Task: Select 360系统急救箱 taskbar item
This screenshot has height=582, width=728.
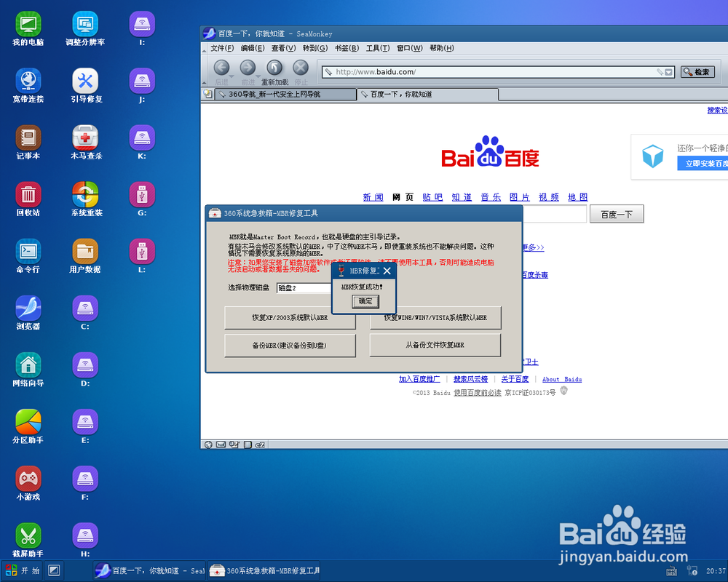Action: [264, 570]
